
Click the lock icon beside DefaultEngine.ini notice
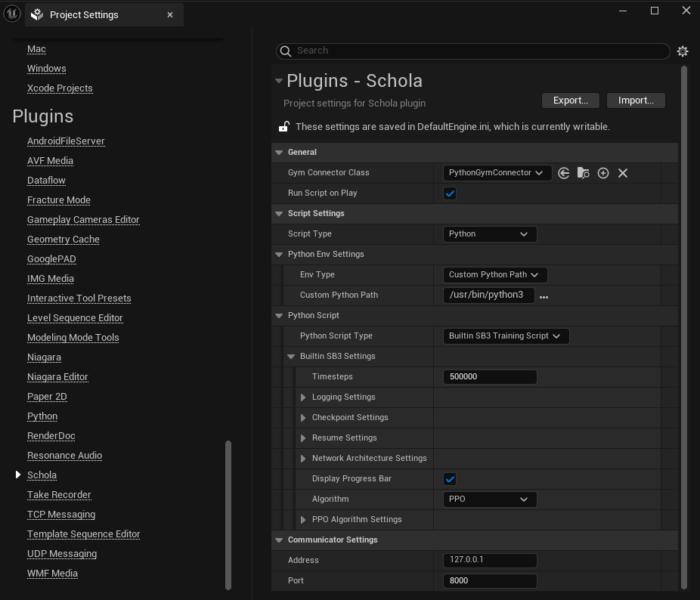pyautogui.click(x=284, y=127)
